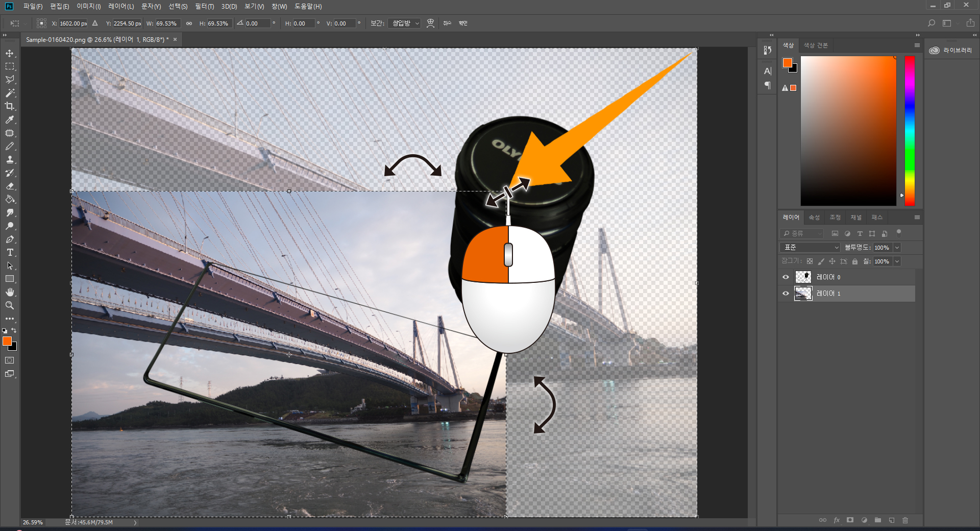Select the Patch healing tool
Image resolution: width=980 pixels, height=531 pixels.
click(10, 133)
